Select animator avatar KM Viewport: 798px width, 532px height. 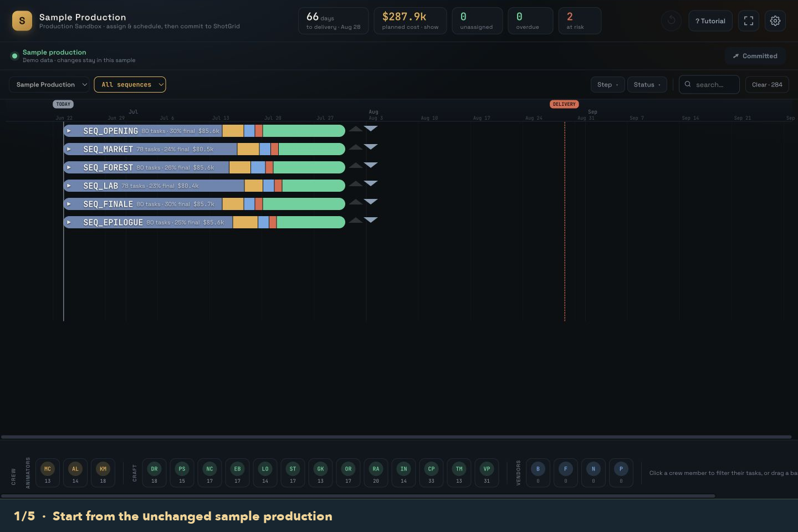tap(103, 473)
